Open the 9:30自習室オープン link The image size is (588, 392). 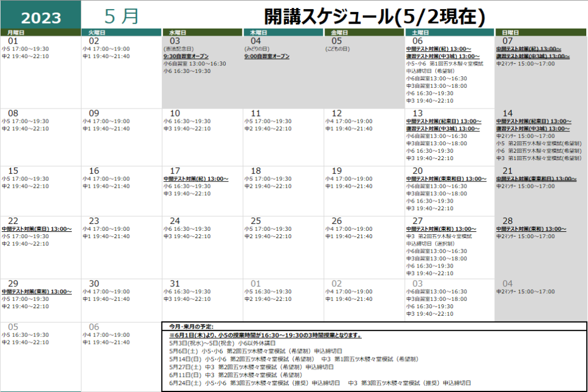click(x=187, y=56)
